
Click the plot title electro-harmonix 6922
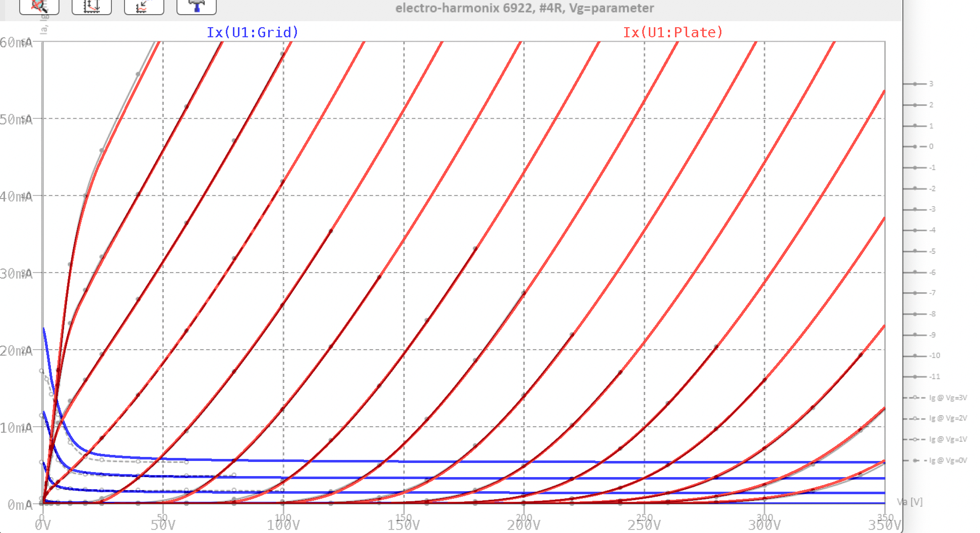(x=525, y=8)
